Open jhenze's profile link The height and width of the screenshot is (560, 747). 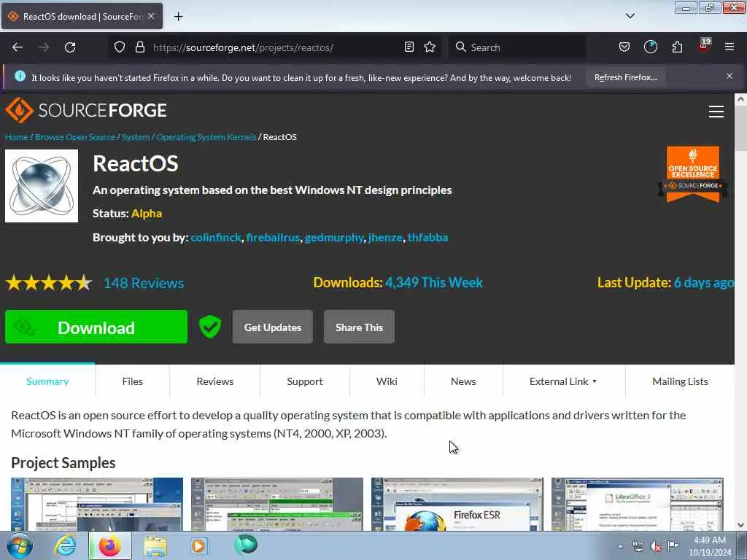tap(385, 237)
